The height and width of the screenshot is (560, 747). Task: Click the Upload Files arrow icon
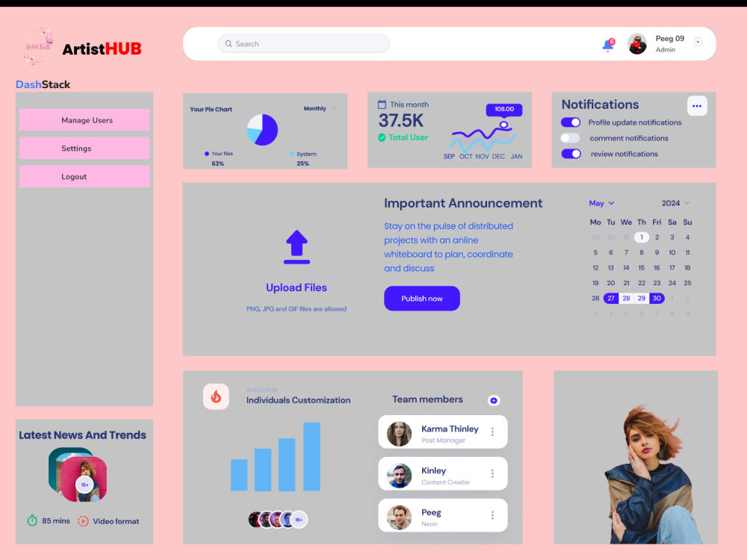(297, 246)
